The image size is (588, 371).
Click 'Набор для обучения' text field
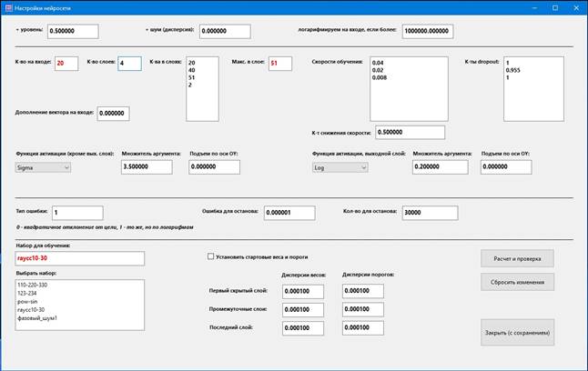[x=79, y=259]
